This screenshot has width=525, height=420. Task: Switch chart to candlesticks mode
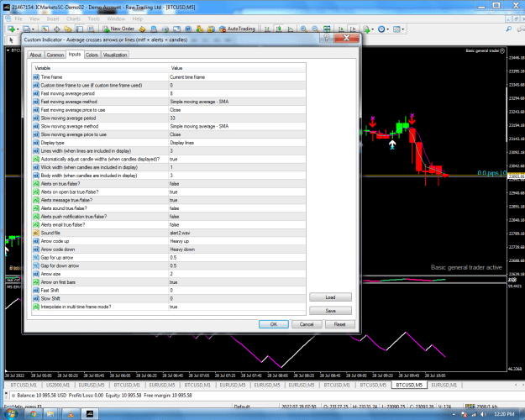pos(279,29)
